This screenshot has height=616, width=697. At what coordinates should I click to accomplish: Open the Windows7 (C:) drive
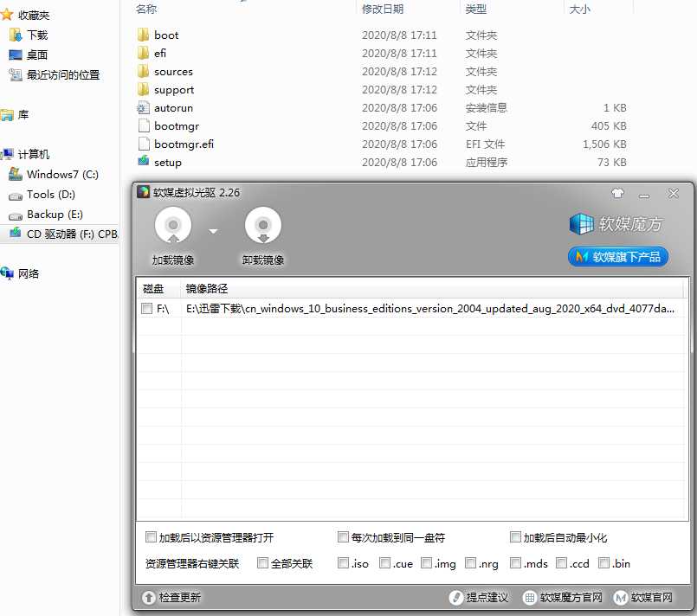pyautogui.click(x=62, y=175)
